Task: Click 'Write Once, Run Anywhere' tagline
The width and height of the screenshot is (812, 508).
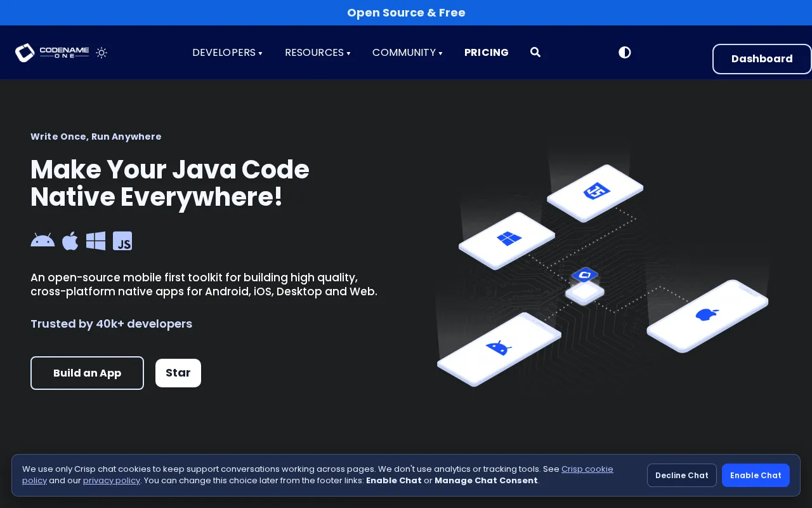Action: coord(96,137)
